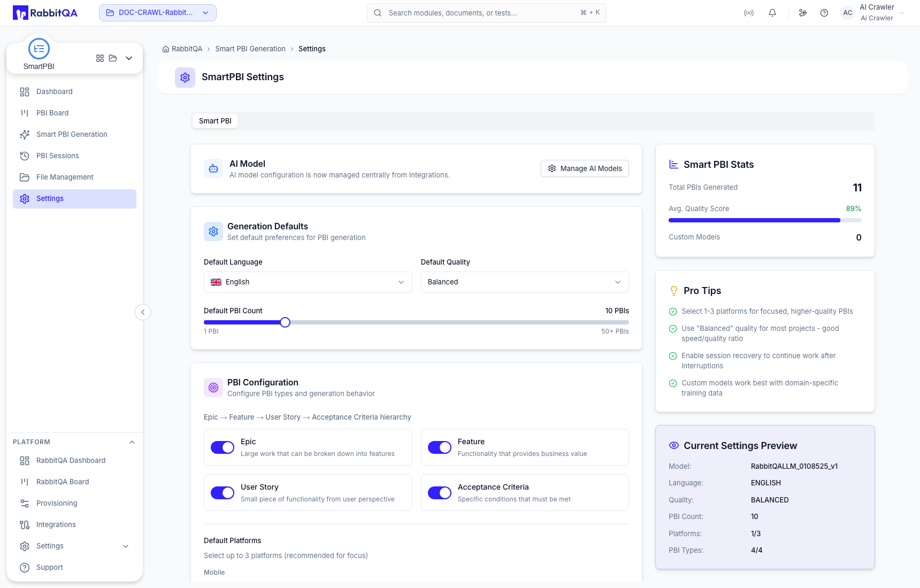This screenshot has height=588, width=920.
Task: Click the Pro Tips lightbulb icon
Action: 674,291
